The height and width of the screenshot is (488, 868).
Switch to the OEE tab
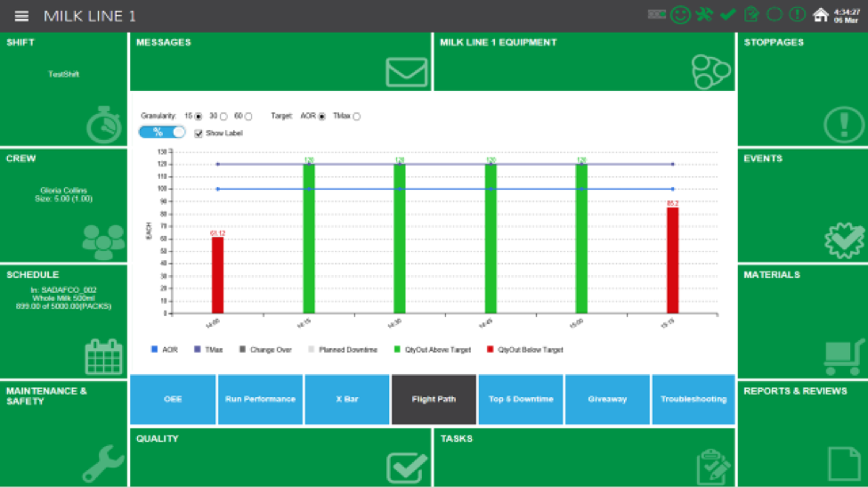click(173, 399)
